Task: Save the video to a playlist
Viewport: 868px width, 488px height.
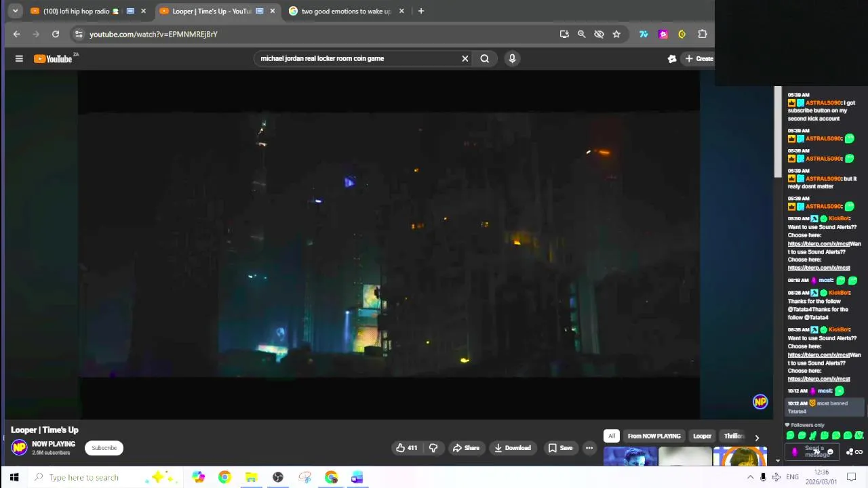Action: tap(561, 447)
